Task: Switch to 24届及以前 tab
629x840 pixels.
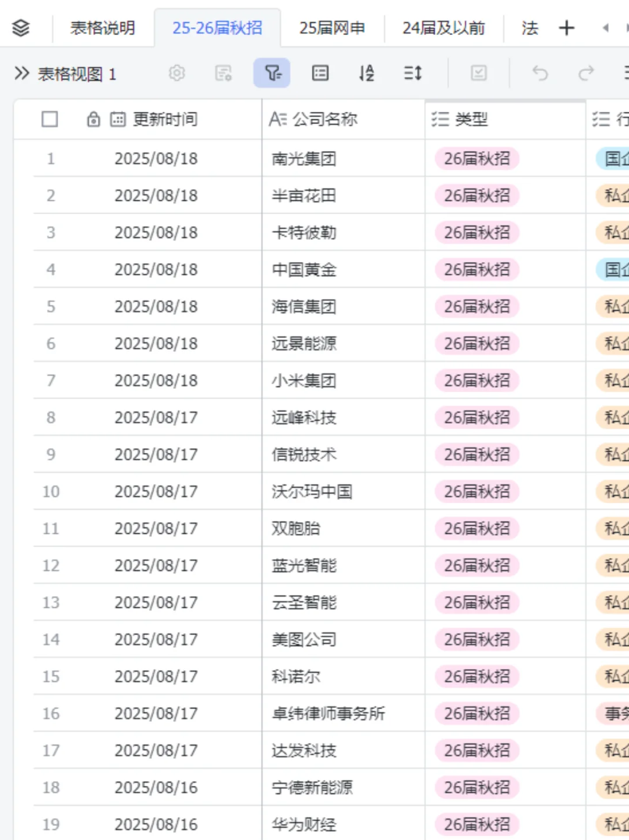Action: tap(444, 28)
